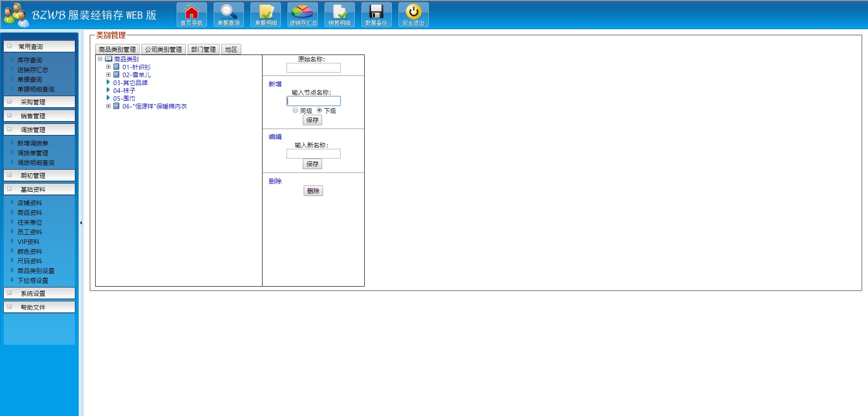The height and width of the screenshot is (416, 868).
Task: Open the 店铺资料 sidebar link
Action: point(30,203)
